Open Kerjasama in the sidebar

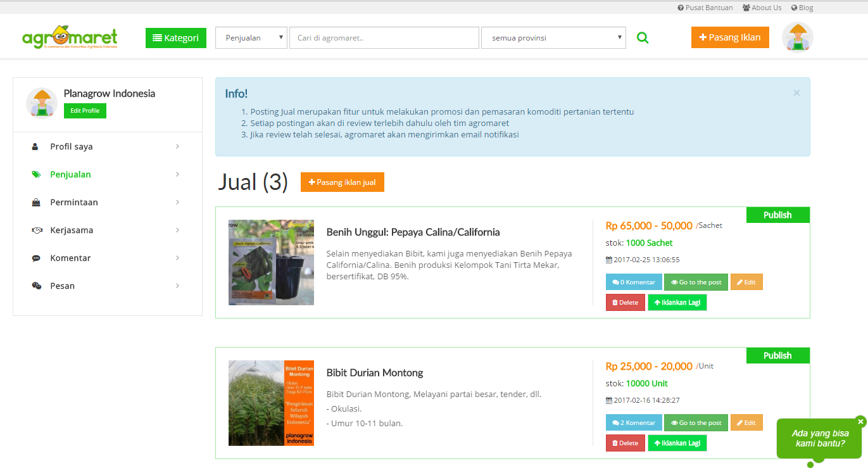(x=72, y=231)
